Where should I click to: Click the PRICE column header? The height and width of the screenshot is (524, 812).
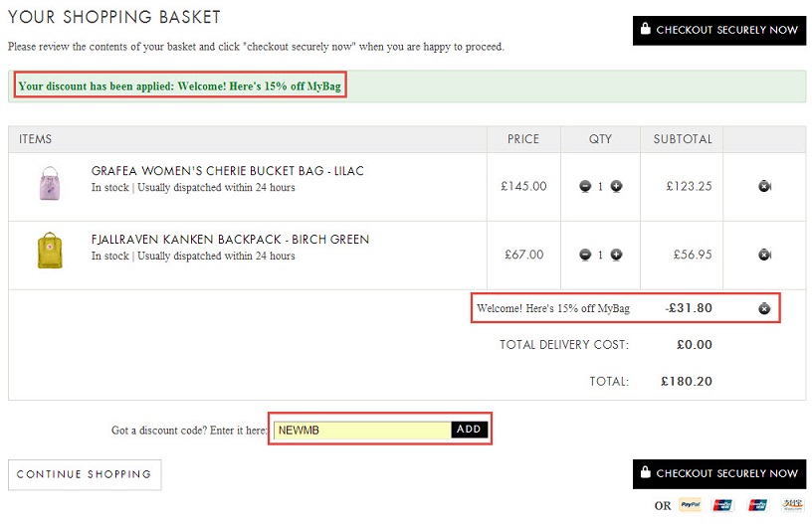(x=523, y=139)
